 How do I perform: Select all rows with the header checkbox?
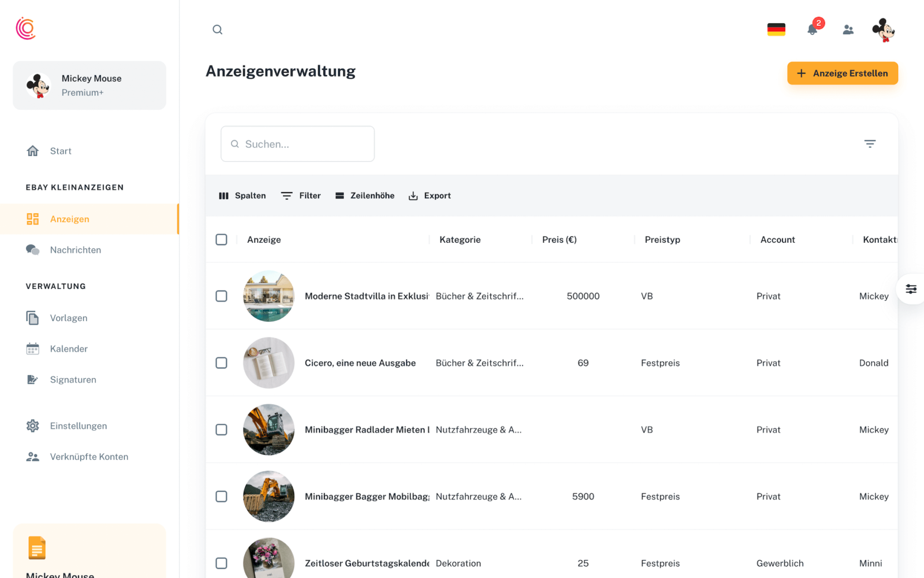(221, 239)
